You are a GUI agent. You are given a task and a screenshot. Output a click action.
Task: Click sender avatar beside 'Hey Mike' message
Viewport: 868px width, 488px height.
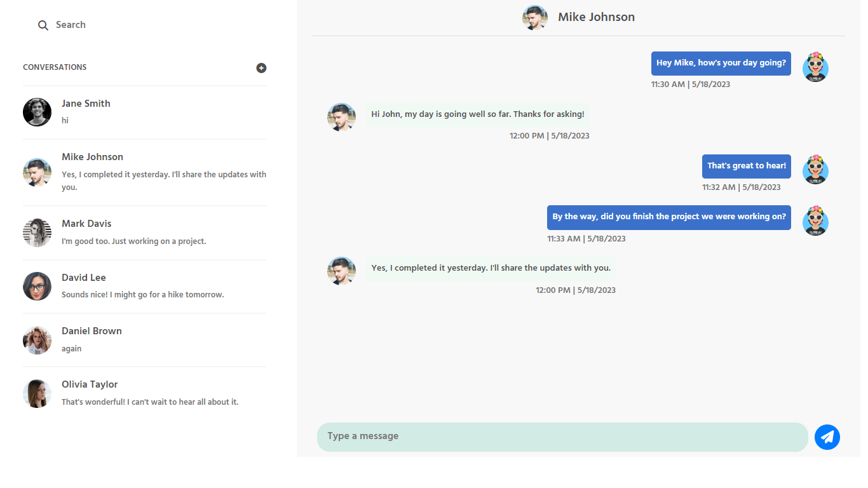pos(815,67)
